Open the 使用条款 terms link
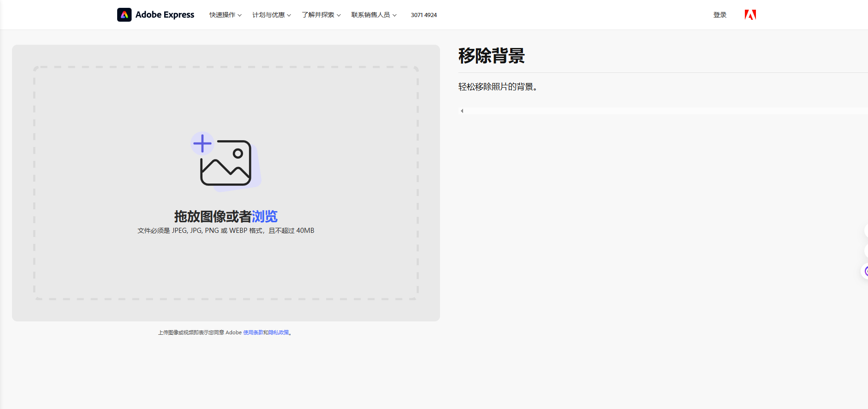Screen dimensions: 868x409 tap(253, 332)
